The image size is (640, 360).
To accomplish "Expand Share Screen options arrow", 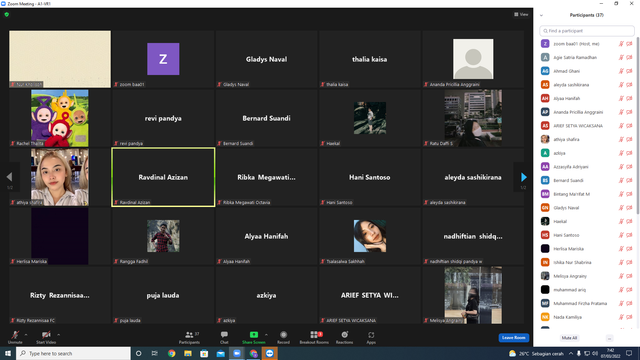I will point(266,335).
